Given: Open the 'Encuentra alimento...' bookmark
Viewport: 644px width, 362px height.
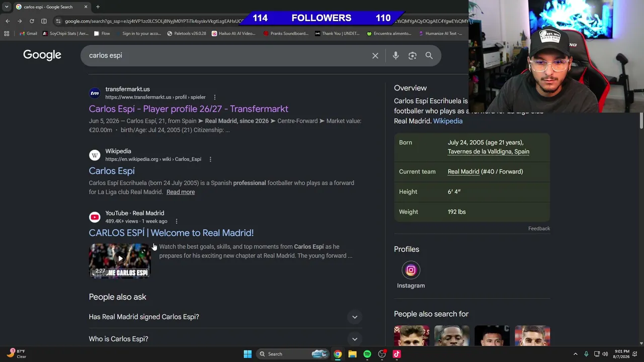Looking at the screenshot, I should pyautogui.click(x=389, y=34).
